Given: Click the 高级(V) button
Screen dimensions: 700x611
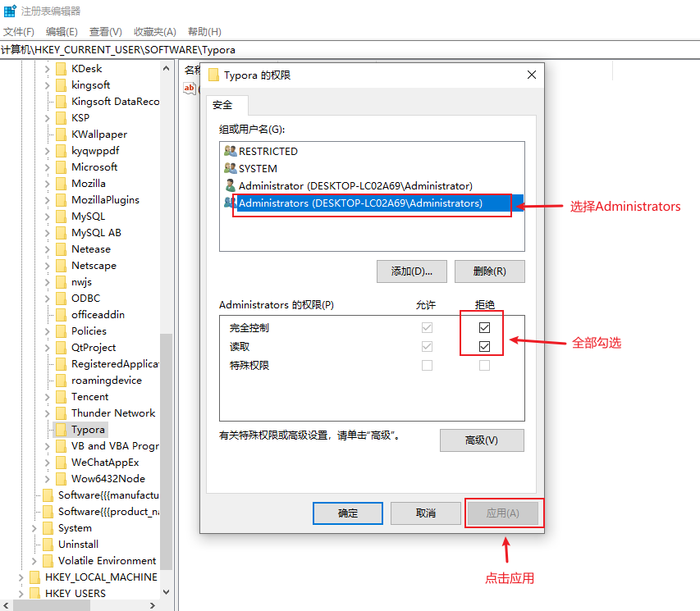Looking at the screenshot, I should 482,440.
